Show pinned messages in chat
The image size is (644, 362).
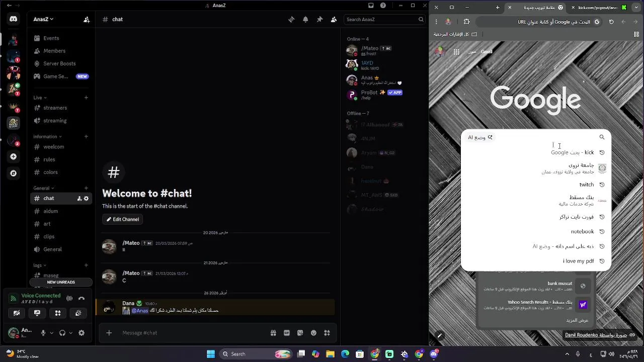point(319,19)
